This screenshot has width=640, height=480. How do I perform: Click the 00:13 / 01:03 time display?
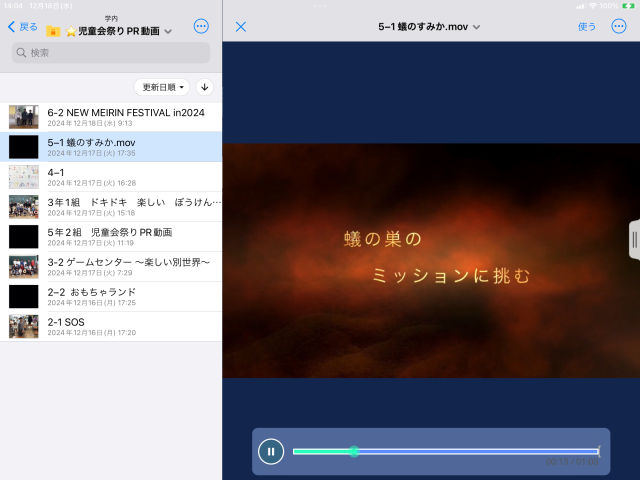click(572, 462)
